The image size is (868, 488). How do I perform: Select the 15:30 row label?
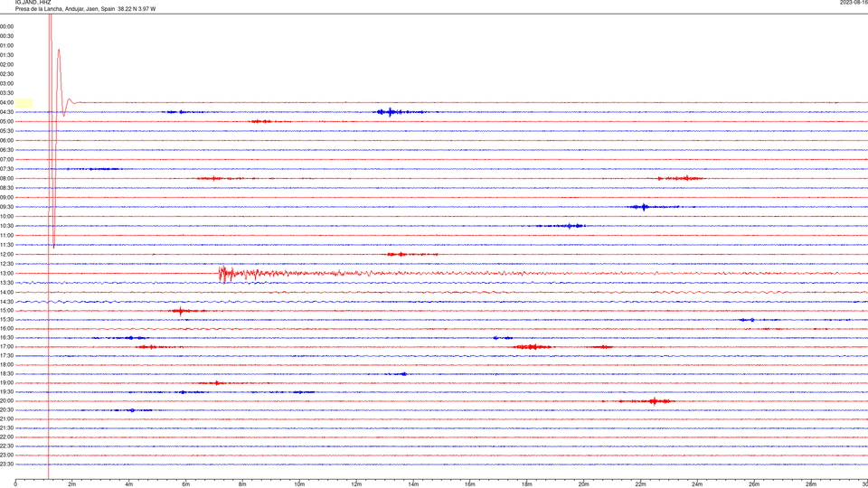tap(6, 320)
